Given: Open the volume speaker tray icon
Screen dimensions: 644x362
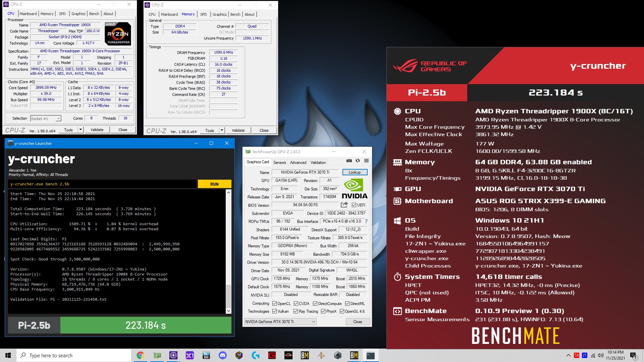Looking at the screenshot, I should click(601, 355).
